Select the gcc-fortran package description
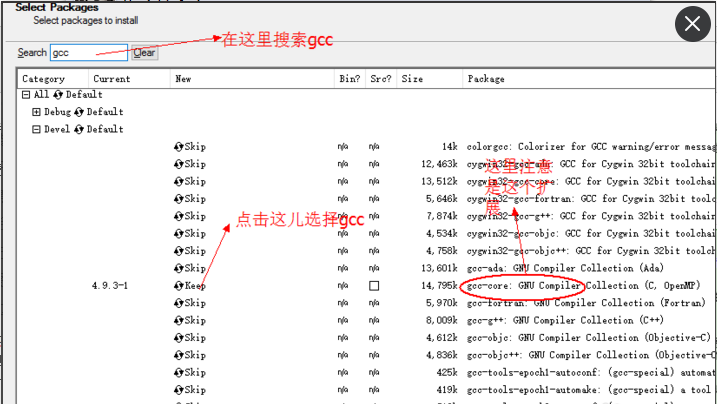The width and height of the screenshot is (717, 404). (x=586, y=303)
